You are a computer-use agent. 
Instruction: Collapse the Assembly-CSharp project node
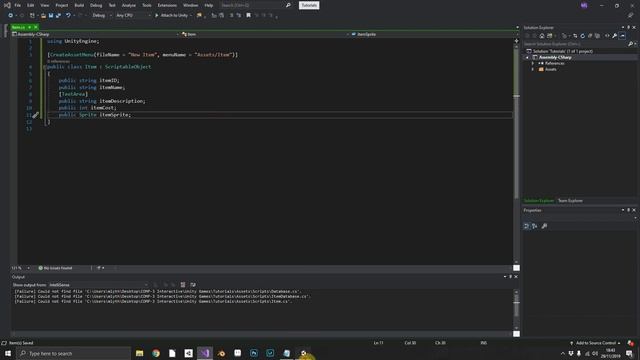click(x=527, y=58)
